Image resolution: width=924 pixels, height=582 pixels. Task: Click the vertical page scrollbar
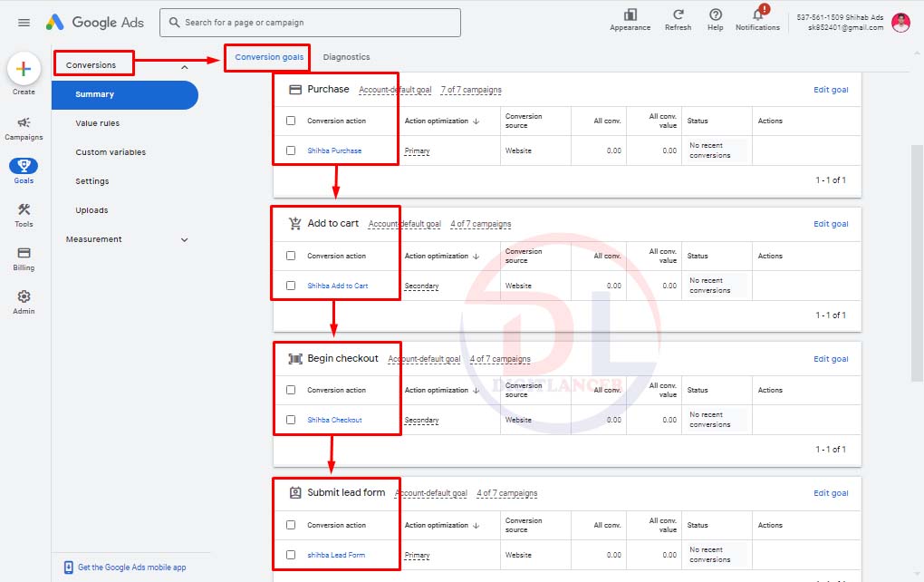(917, 263)
